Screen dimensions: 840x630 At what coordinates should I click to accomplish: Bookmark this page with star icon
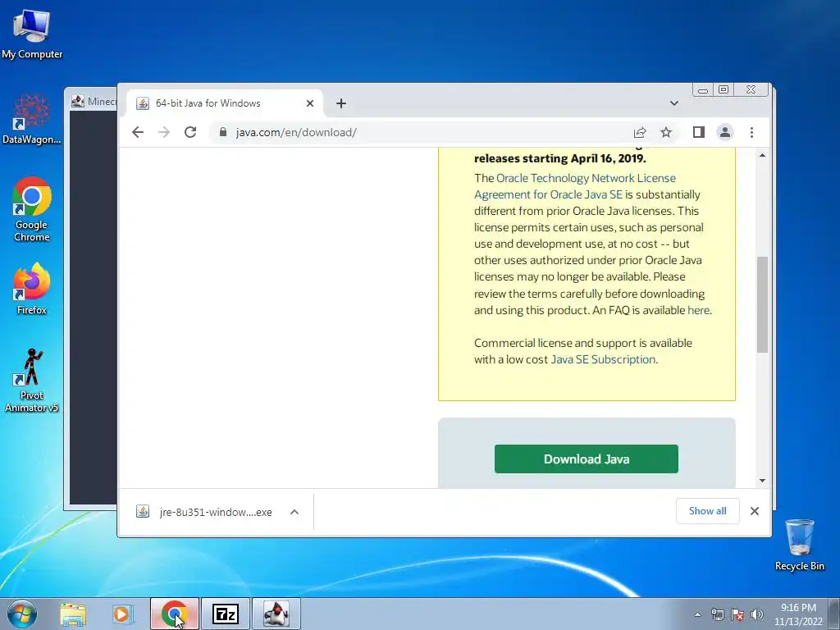coord(666,132)
